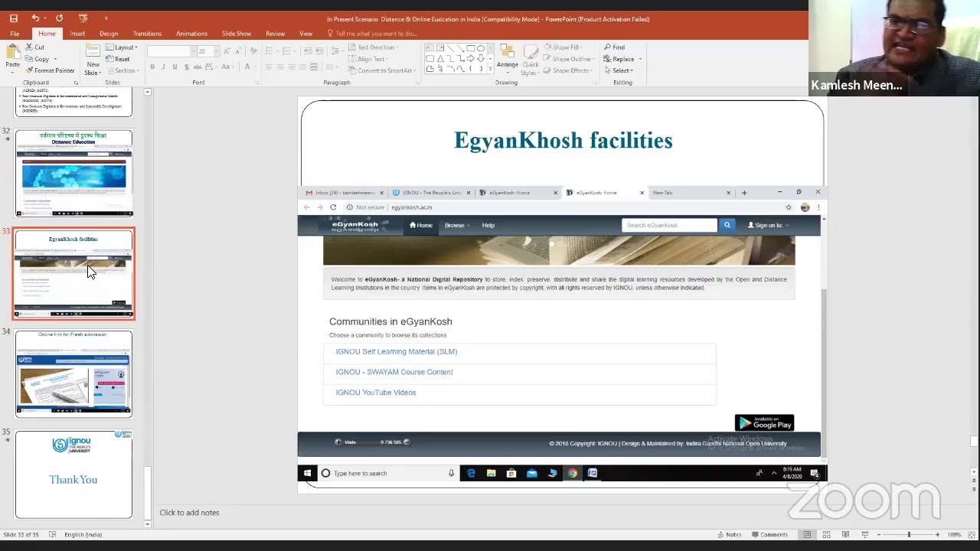Switch to the Design tab
The height and width of the screenshot is (551, 980).
[x=109, y=34]
